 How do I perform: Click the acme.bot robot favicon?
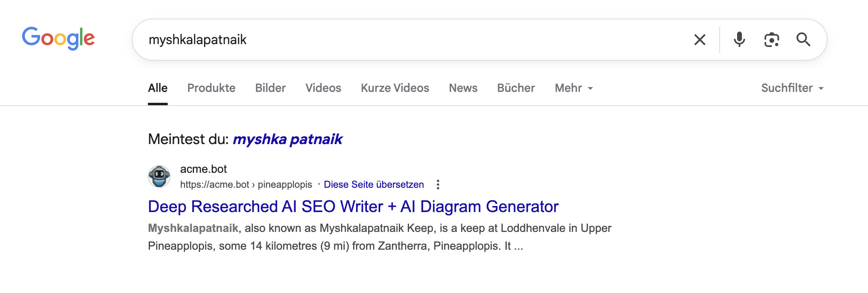pos(159,176)
